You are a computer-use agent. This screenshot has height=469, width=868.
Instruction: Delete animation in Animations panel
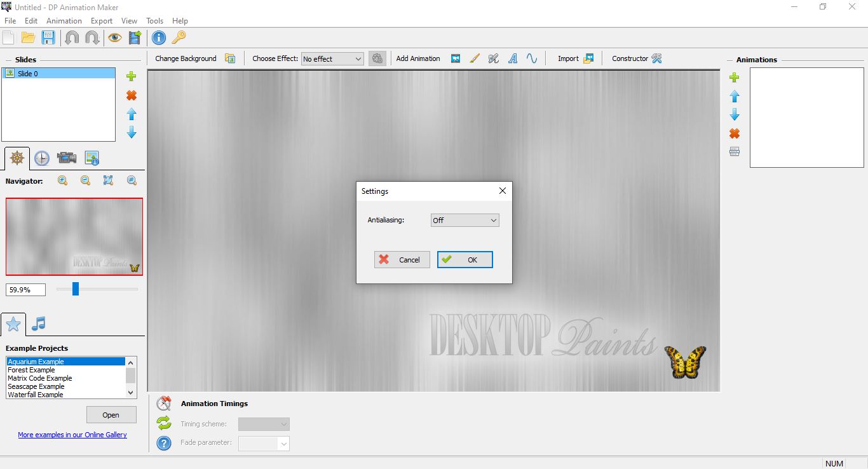point(735,133)
